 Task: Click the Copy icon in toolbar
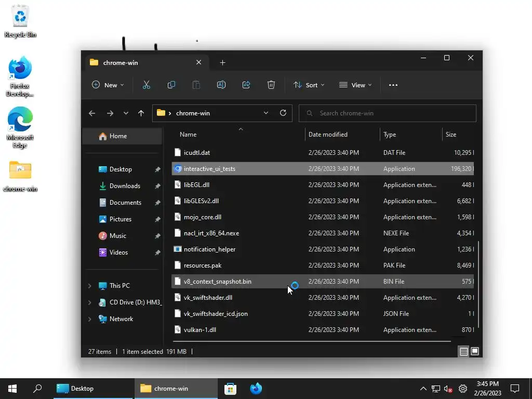171,85
